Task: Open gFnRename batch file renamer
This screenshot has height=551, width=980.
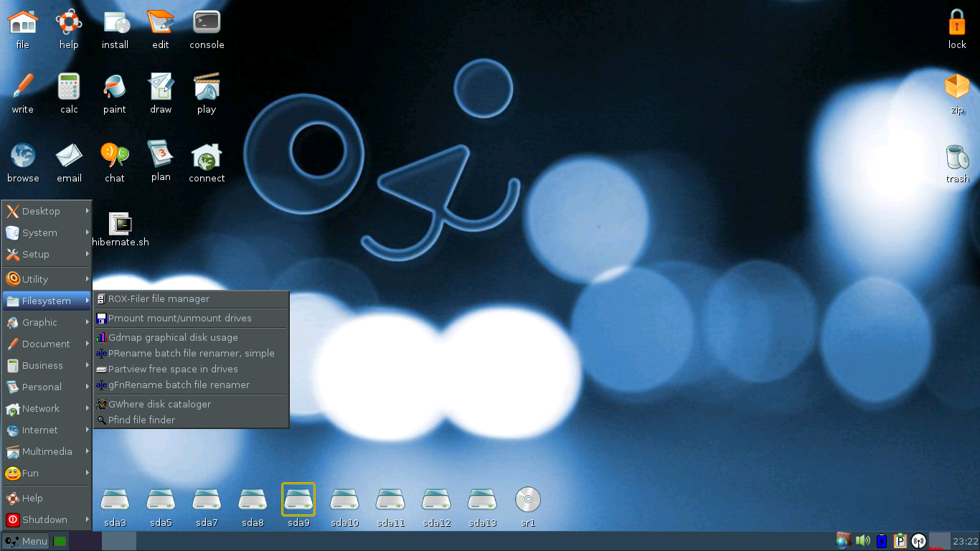Action: pyautogui.click(x=191, y=385)
